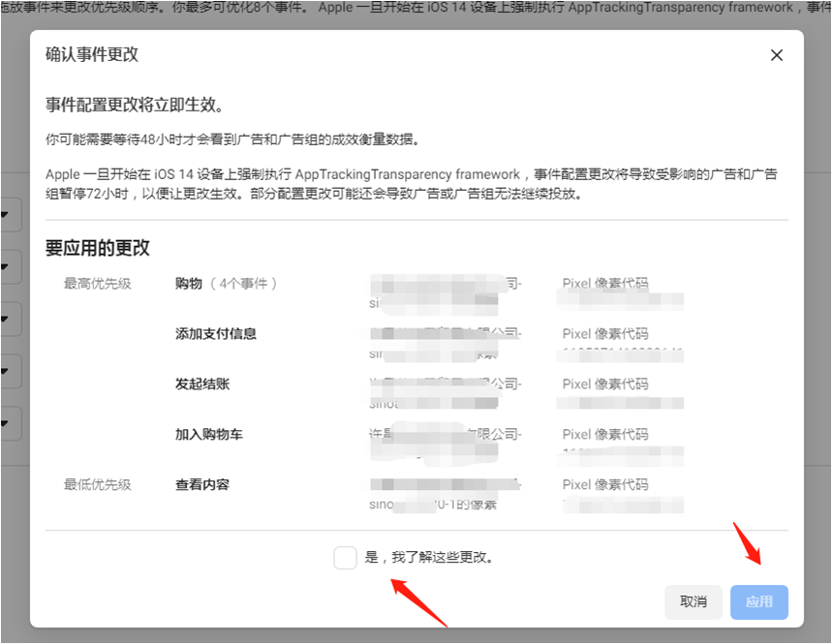
Task: Expand the fourth dropdown arrow at left edge
Action: coord(6,371)
